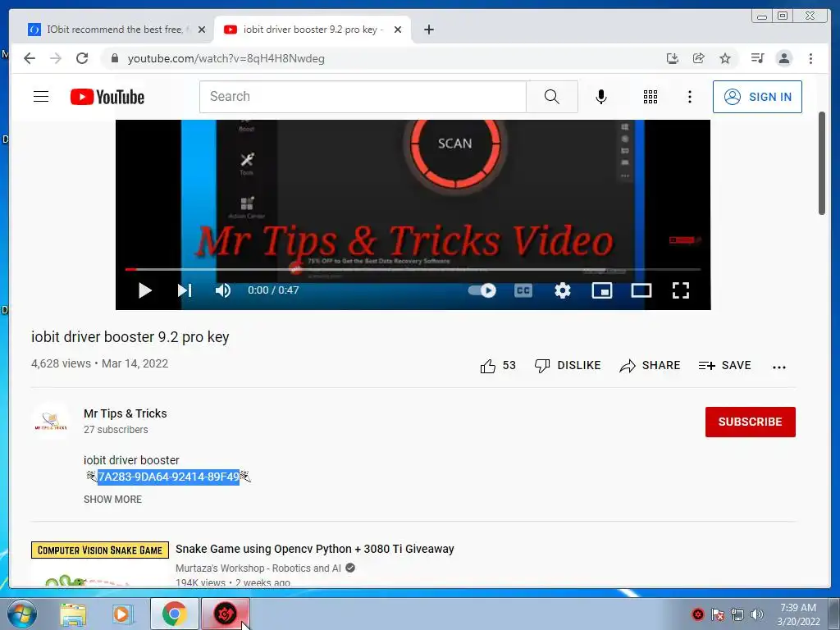This screenshot has width=840, height=630.
Task: Switch to theater mode
Action: click(641, 290)
